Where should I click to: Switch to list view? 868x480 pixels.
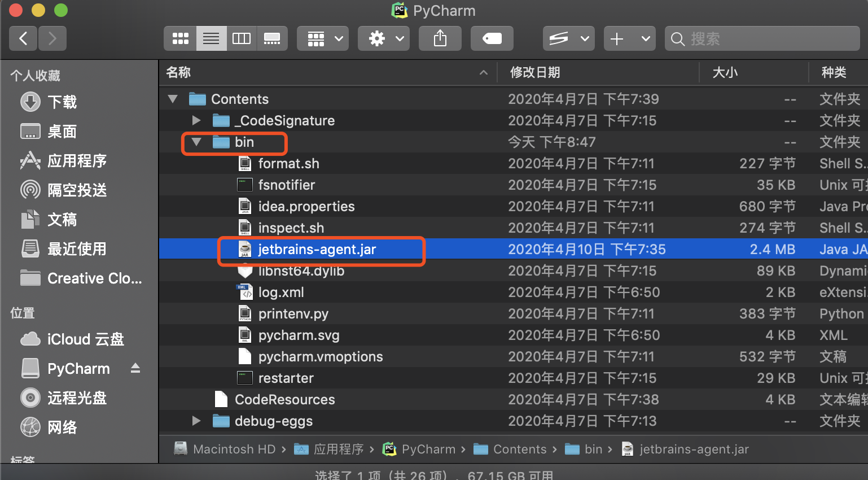click(x=211, y=38)
